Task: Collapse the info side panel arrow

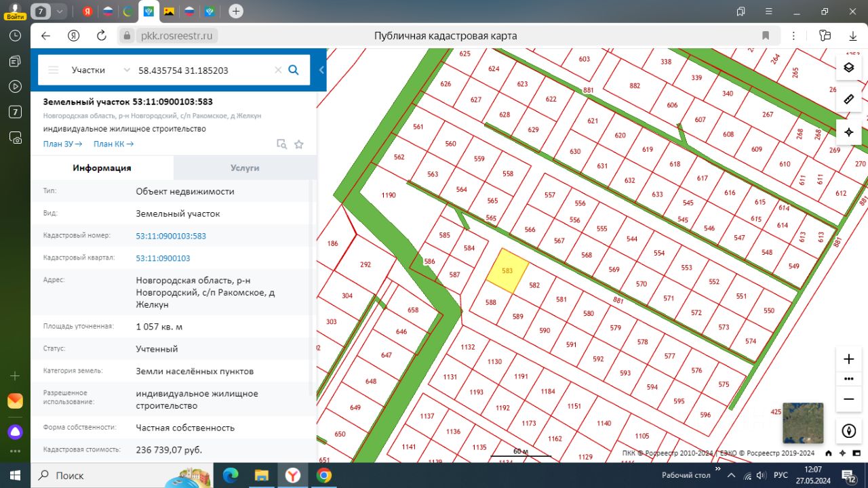Action: coord(321,70)
